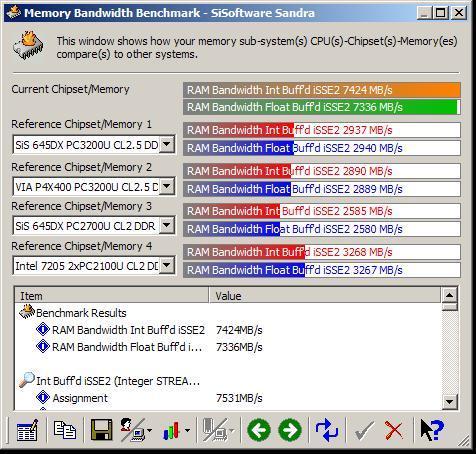Open dropdown arrow next to chart icon

[188, 430]
